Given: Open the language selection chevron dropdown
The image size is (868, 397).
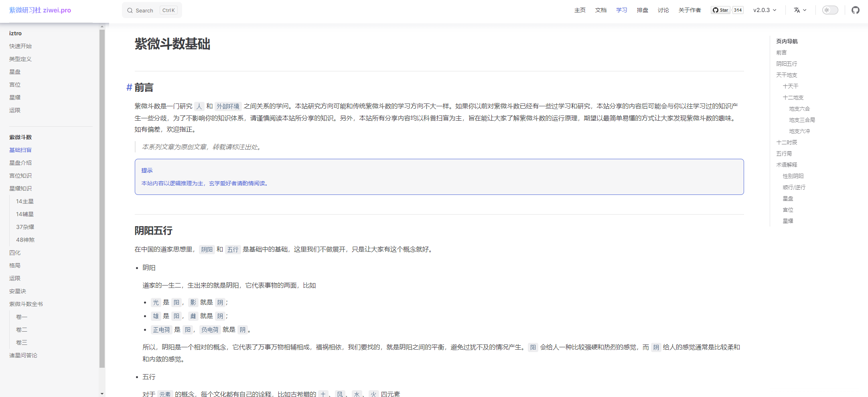Looking at the screenshot, I should coord(805,10).
